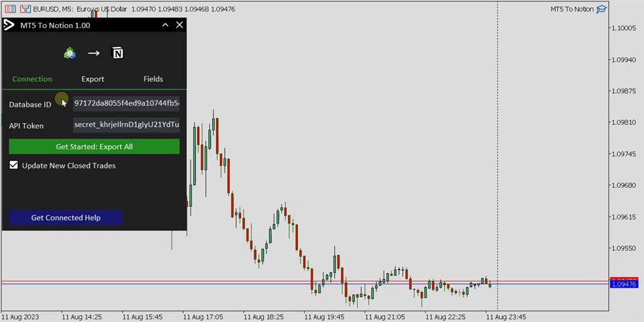Click the 11 Aug 19:45 time label

324,317
